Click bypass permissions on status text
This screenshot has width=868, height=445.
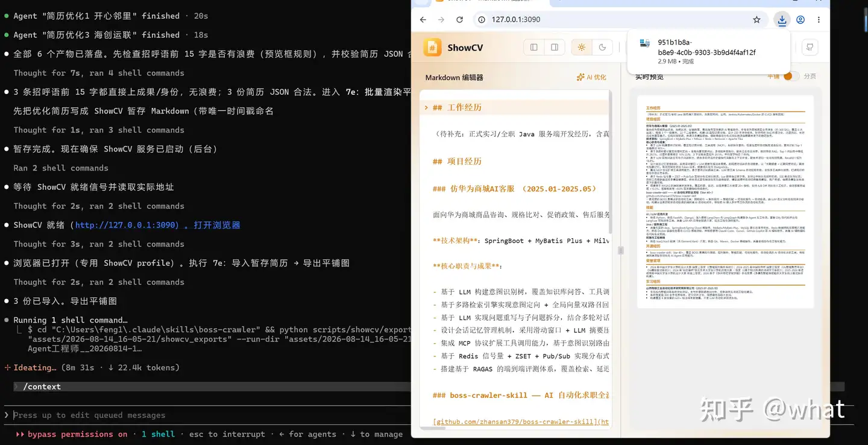coord(77,434)
